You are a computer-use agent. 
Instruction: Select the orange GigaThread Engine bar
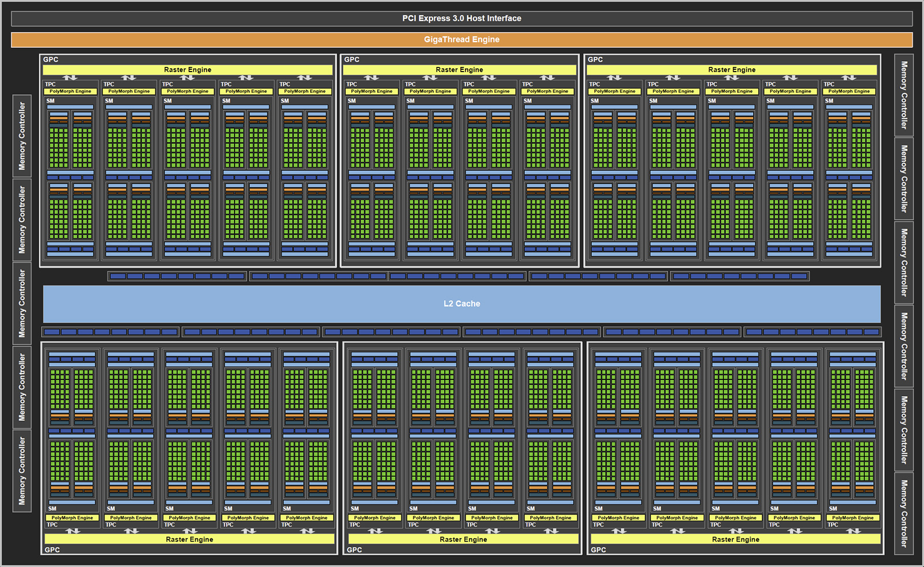pyautogui.click(x=461, y=40)
